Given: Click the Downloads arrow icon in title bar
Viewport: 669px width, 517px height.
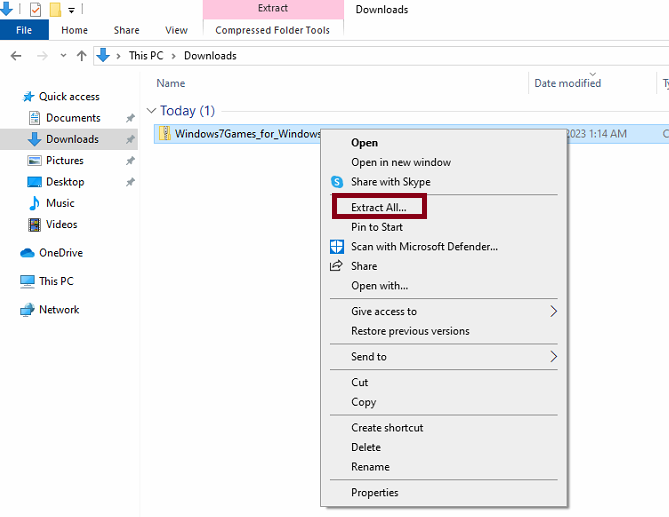Looking at the screenshot, I should (x=7, y=9).
